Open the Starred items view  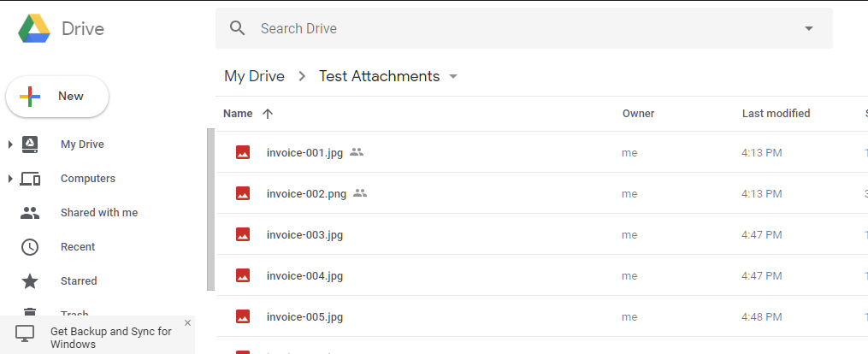(x=79, y=281)
